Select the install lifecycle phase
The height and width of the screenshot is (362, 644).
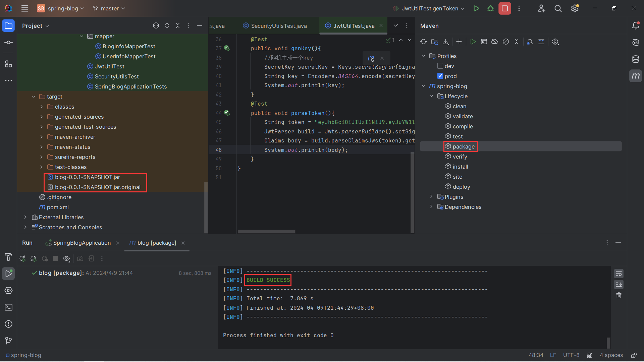(x=460, y=167)
